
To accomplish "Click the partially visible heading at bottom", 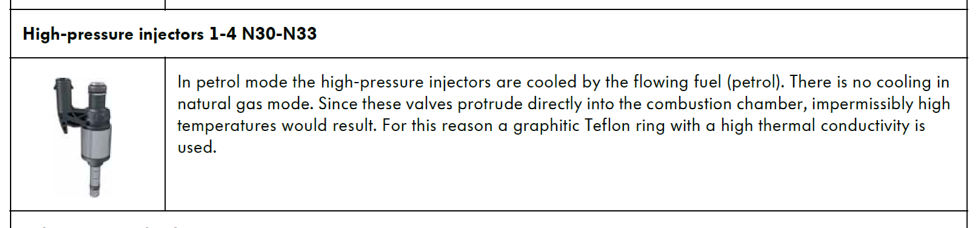I will (x=103, y=226).
